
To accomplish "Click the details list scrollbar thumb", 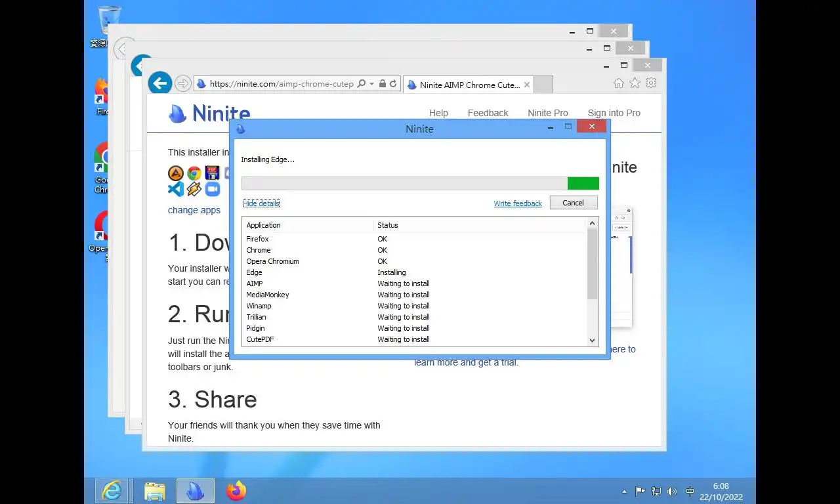I will pos(592,264).
